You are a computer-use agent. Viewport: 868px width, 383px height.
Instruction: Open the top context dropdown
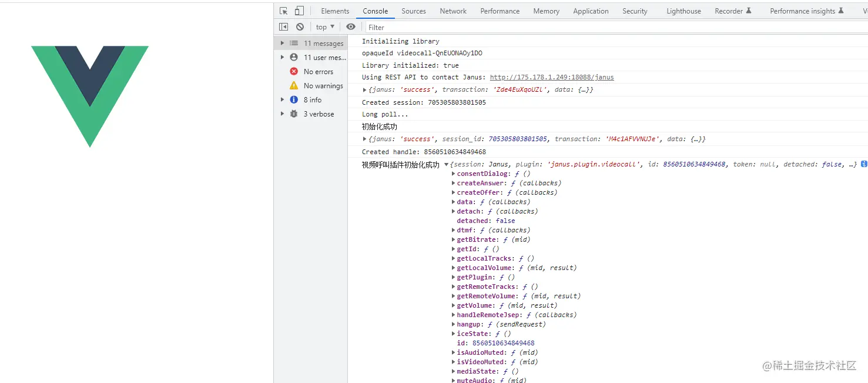[325, 27]
